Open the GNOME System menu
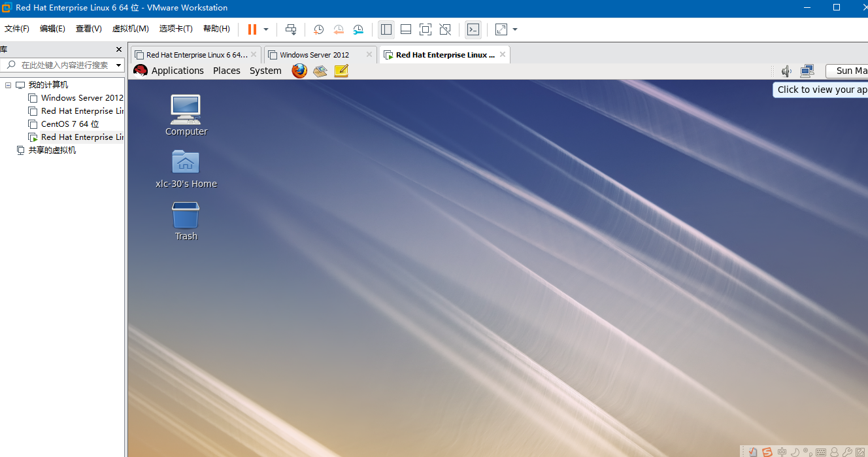Screen dimensions: 868x457 tap(265, 71)
